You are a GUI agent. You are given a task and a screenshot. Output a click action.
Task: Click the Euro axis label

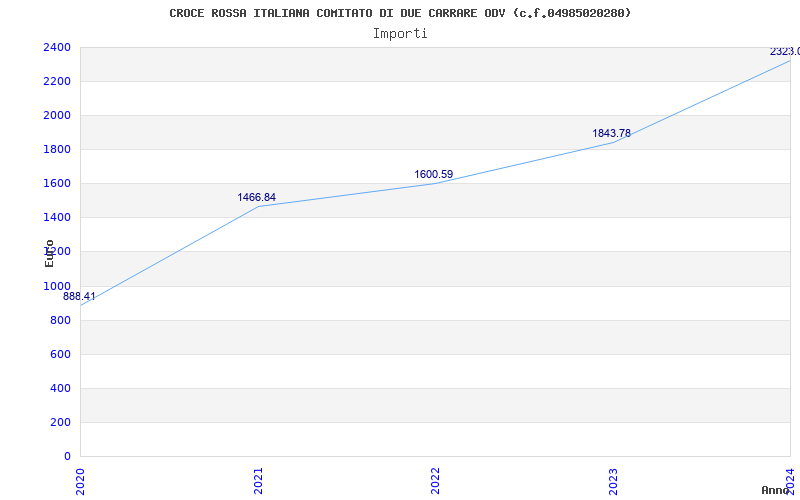(x=49, y=253)
